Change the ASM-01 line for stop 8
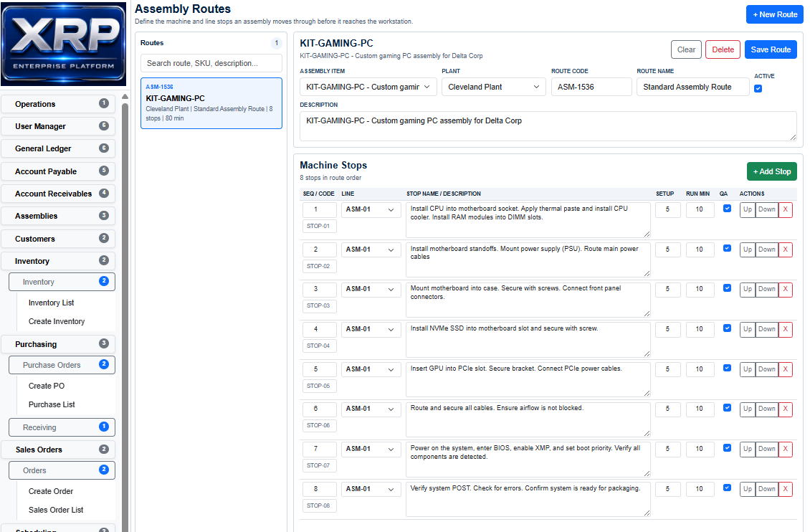Image resolution: width=810 pixels, height=532 pixels. click(371, 489)
